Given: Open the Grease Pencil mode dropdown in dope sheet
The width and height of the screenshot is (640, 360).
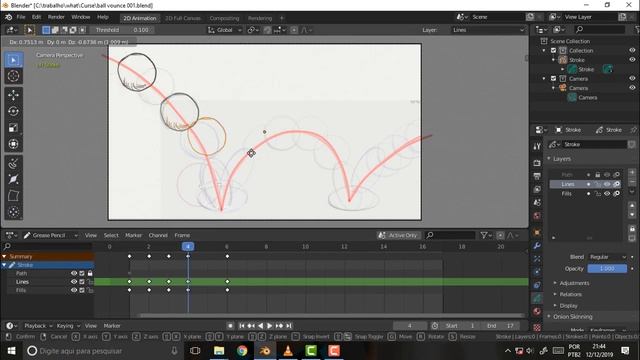Looking at the screenshot, I should 51,235.
